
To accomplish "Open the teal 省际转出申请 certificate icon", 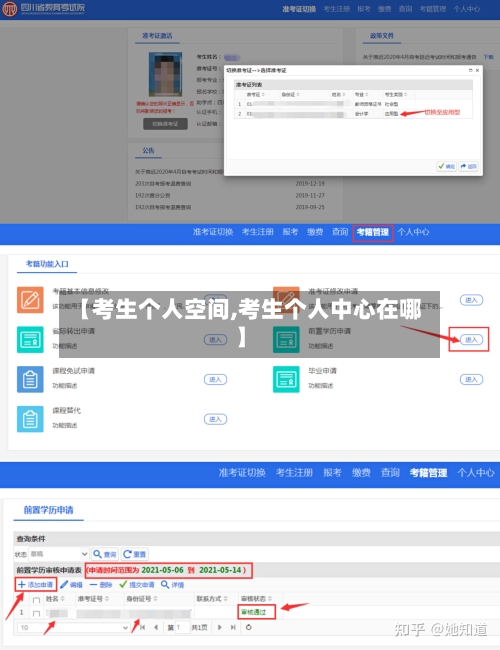I will coord(30,340).
